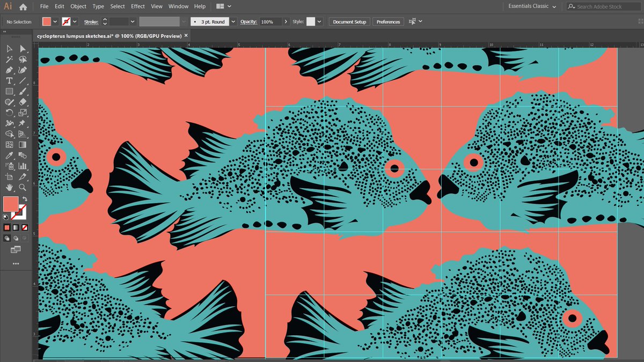The width and height of the screenshot is (644, 362).
Task: Expand the stroke weight dropdown
Action: [131, 21]
